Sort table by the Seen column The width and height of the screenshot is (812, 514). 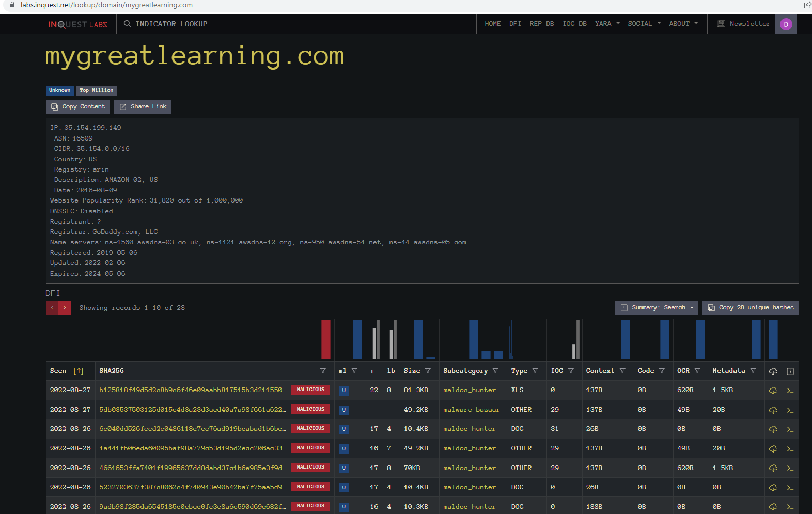(x=67, y=371)
